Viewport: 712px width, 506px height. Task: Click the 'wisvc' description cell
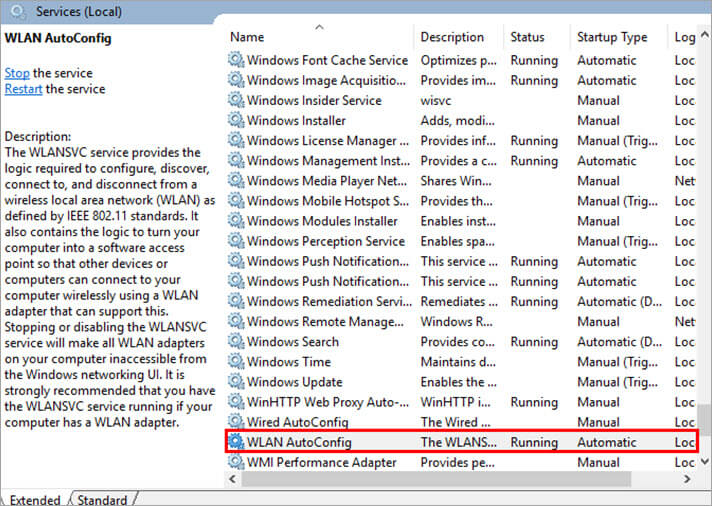click(x=435, y=100)
